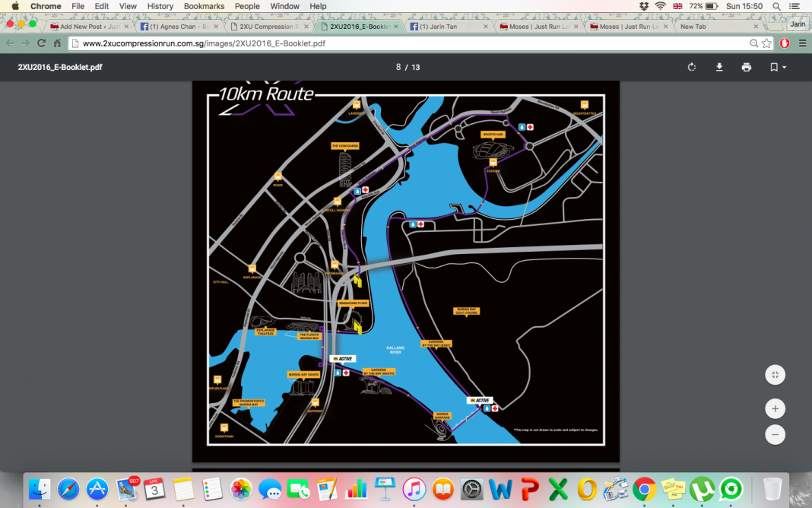Open Safari from the Dock
812x508 pixels.
tap(68, 489)
